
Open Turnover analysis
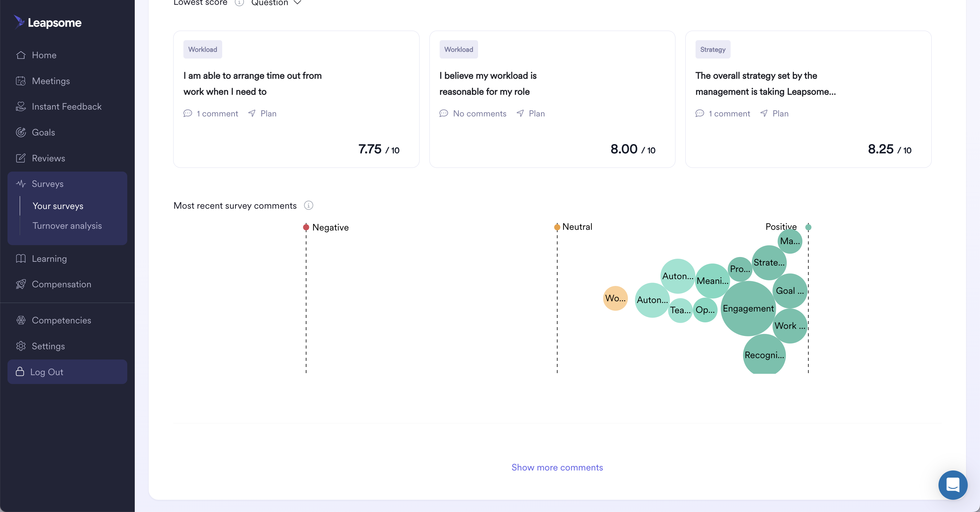67,226
